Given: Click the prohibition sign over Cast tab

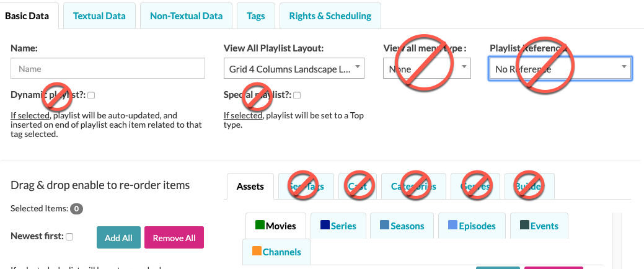Looking at the screenshot, I should click(359, 185).
